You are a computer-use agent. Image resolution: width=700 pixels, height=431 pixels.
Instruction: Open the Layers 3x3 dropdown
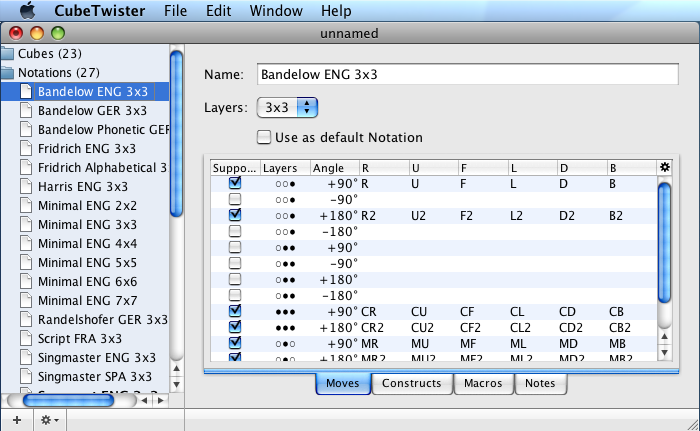[x=287, y=108]
